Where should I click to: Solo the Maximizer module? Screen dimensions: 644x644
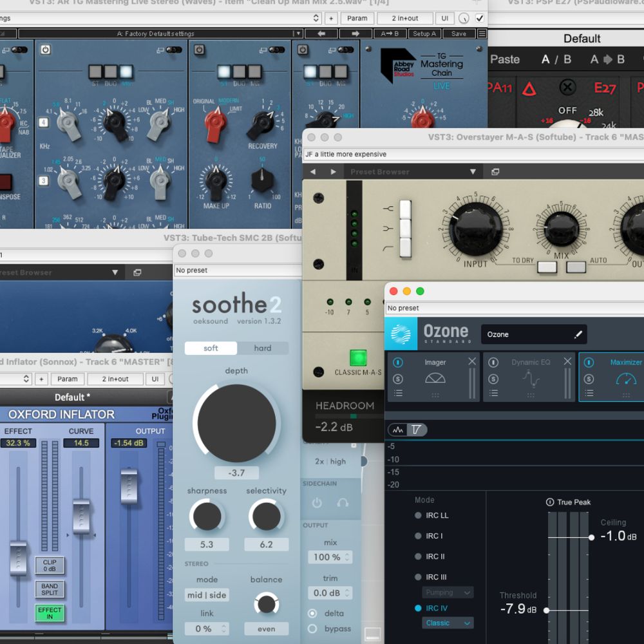(589, 379)
